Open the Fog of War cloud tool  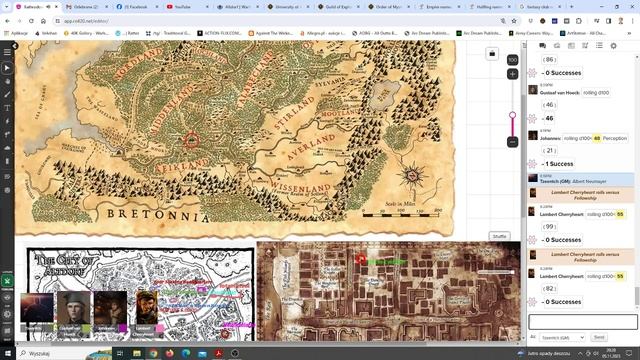[x=7, y=148]
